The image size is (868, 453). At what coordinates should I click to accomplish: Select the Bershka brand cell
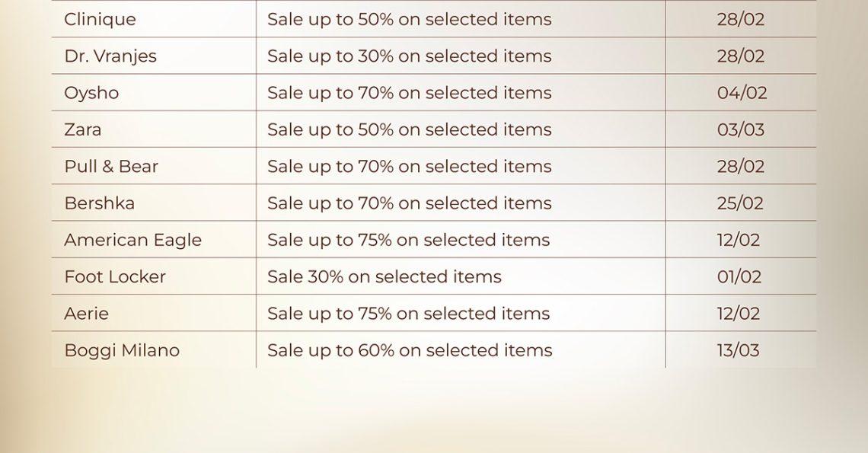[99, 203]
